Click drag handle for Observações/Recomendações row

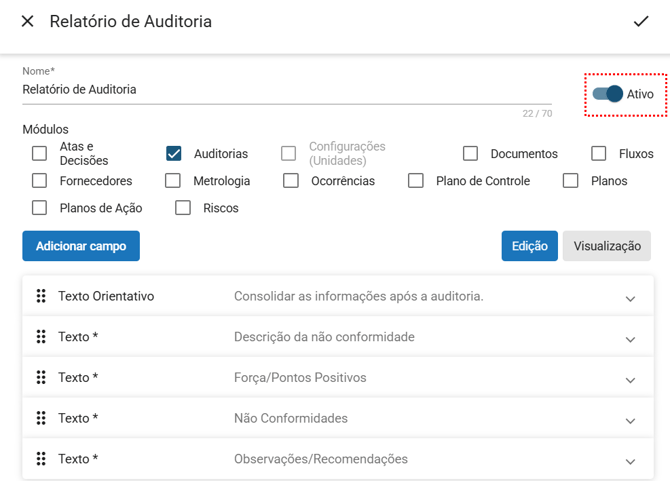[x=41, y=459]
